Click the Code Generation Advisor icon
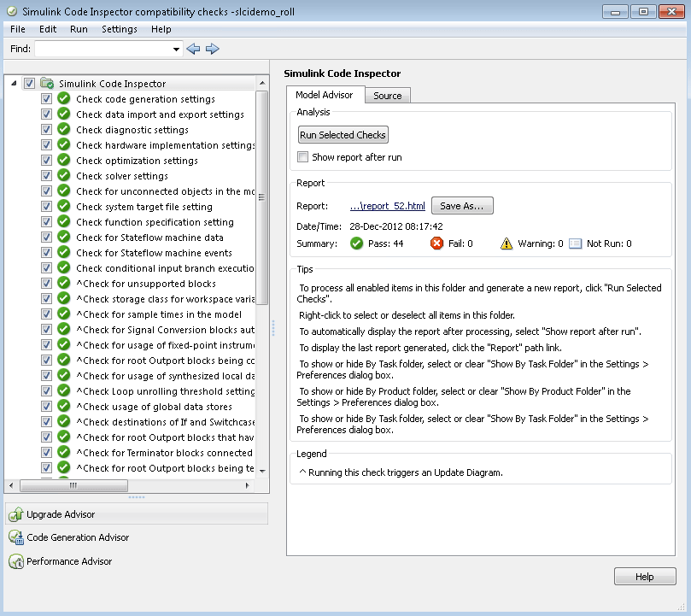The height and width of the screenshot is (616, 691). click(x=15, y=537)
